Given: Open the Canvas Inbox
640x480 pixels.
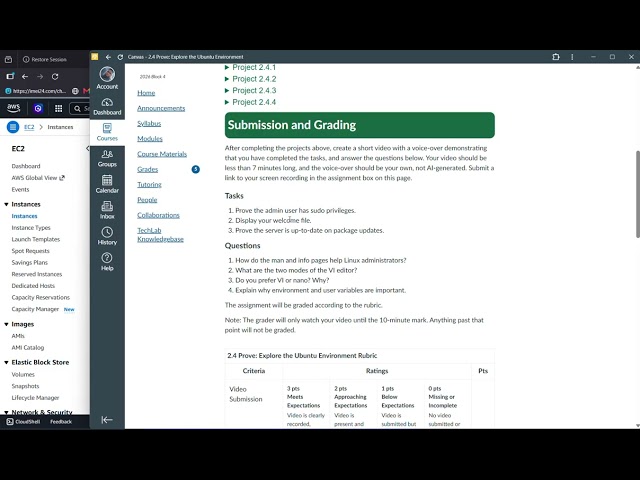Looking at the screenshot, I should click(x=107, y=211).
